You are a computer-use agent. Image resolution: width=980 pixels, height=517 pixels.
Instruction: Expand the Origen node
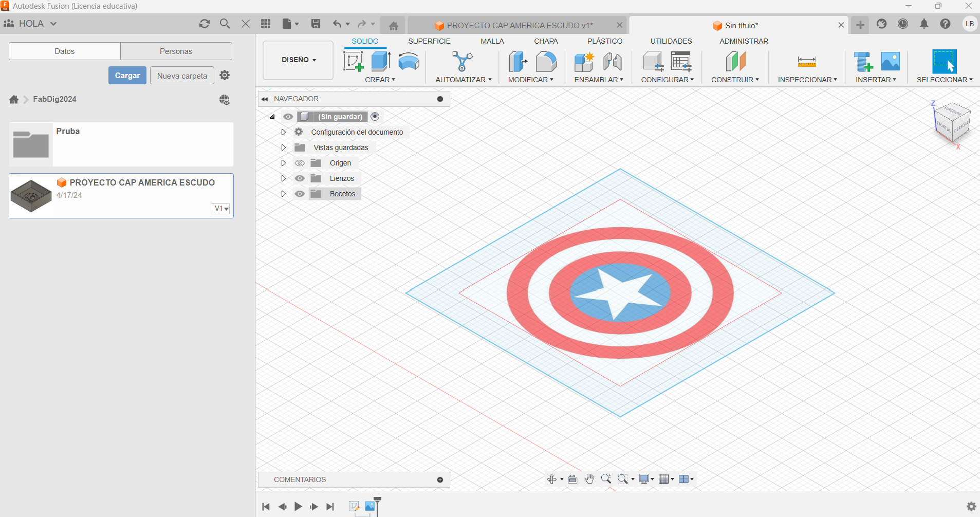[x=283, y=163]
